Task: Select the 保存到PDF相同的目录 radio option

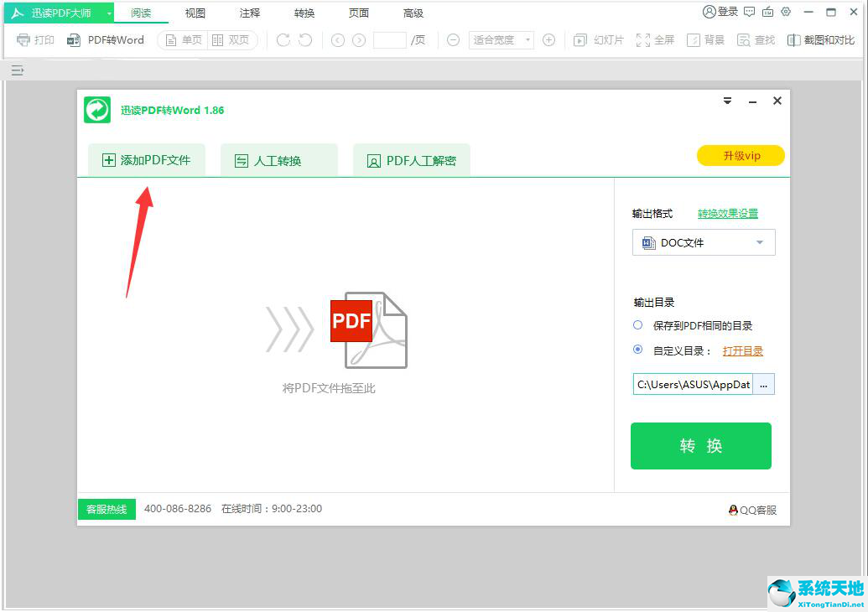Action: [637, 325]
